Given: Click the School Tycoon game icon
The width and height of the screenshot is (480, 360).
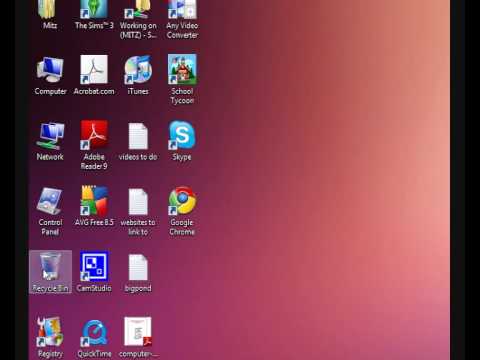Looking at the screenshot, I should pos(182,79).
